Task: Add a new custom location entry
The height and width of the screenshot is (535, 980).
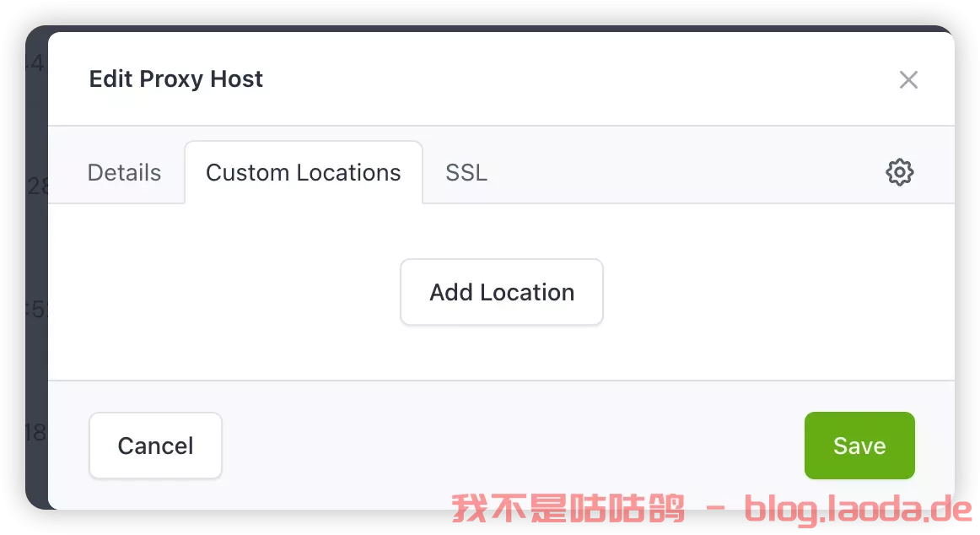Action: 501,292
